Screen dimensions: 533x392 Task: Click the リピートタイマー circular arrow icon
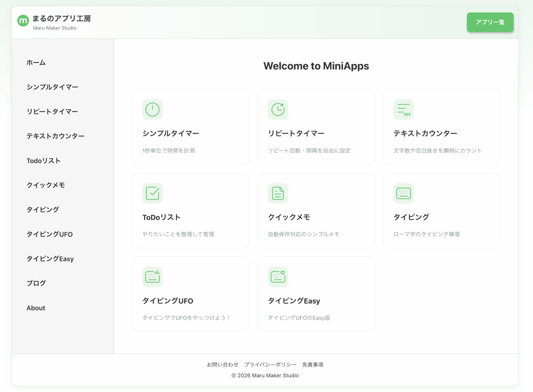278,109
